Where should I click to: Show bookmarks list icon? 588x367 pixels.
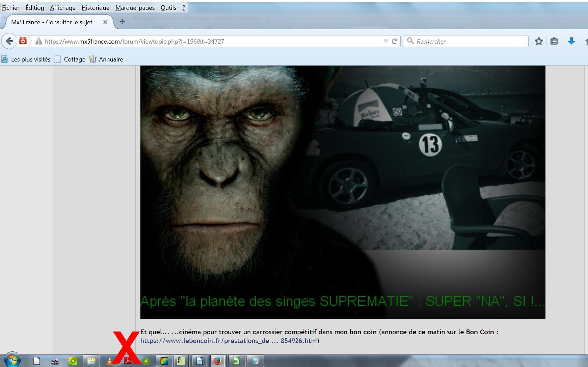pyautogui.click(x=554, y=41)
